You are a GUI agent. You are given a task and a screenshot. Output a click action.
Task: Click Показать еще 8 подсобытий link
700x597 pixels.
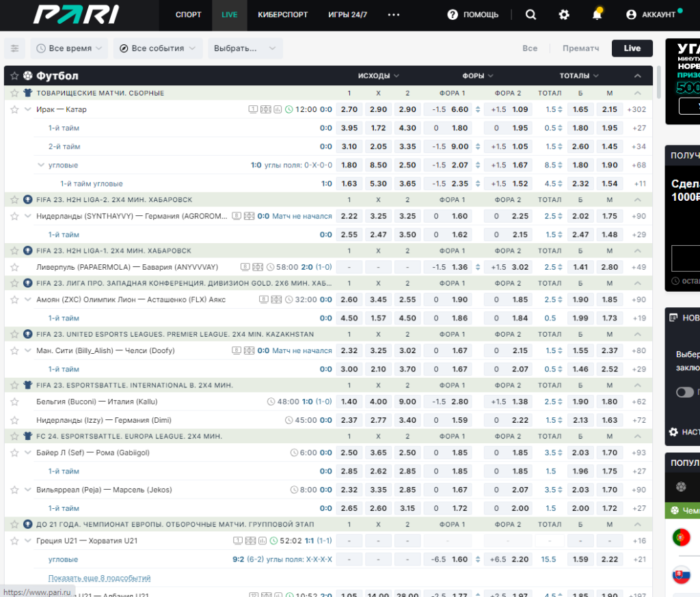(x=99, y=578)
